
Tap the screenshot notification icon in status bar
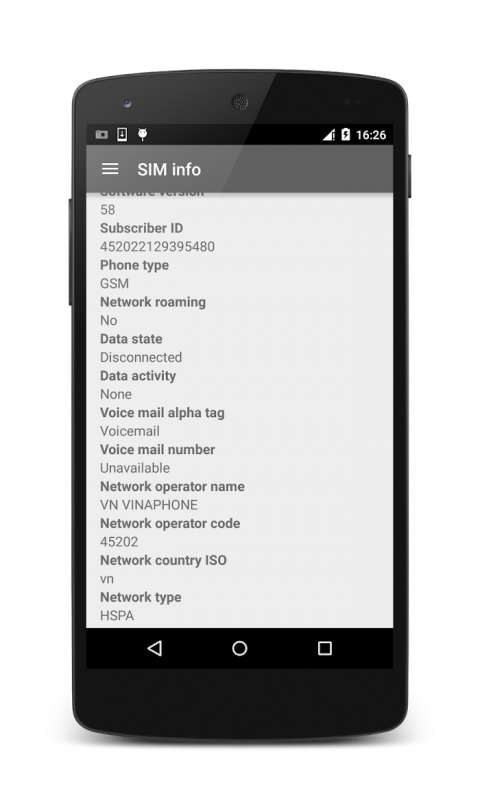point(102,134)
